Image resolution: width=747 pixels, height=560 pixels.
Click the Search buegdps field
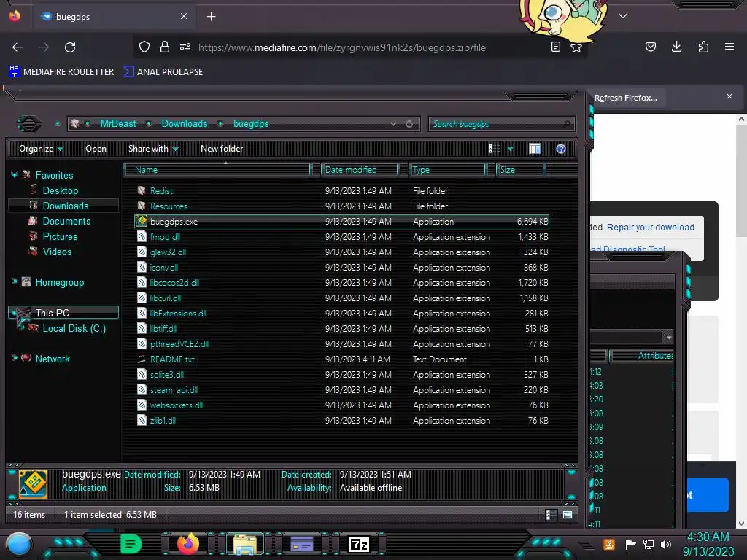point(502,124)
